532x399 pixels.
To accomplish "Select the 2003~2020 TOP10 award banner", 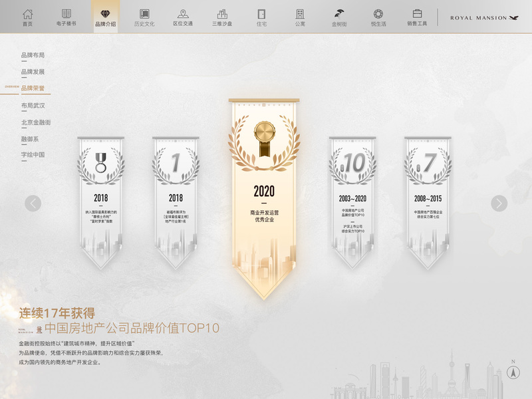I will click(x=352, y=203).
